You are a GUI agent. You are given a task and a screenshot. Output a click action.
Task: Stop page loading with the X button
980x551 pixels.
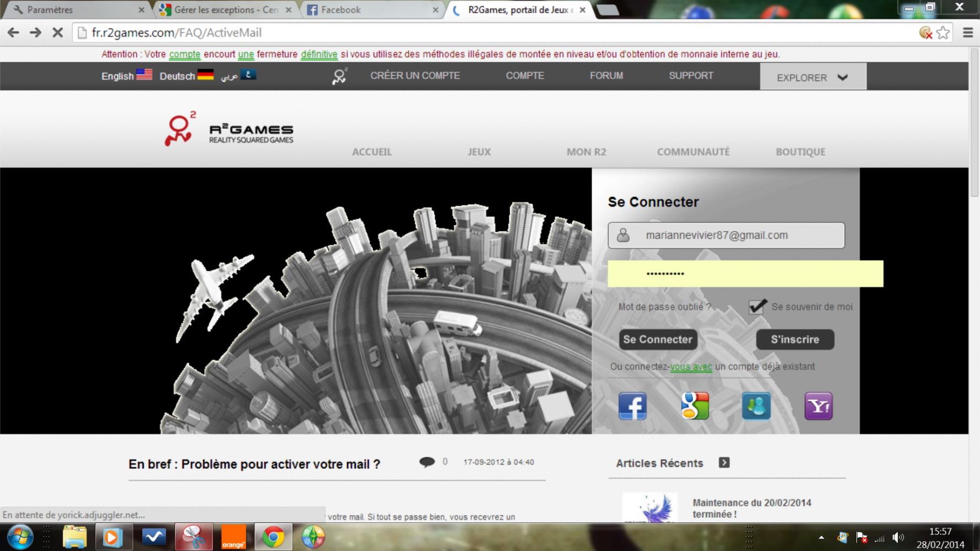pos(57,33)
